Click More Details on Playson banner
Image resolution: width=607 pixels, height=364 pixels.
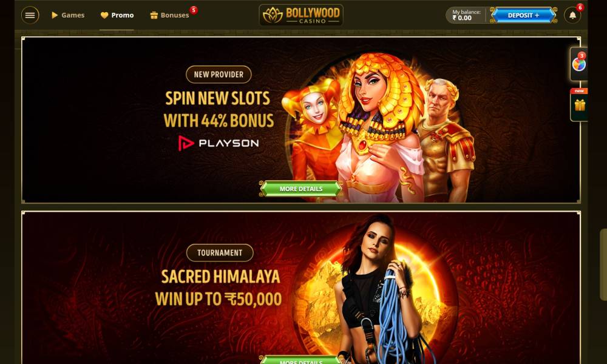coord(301,189)
